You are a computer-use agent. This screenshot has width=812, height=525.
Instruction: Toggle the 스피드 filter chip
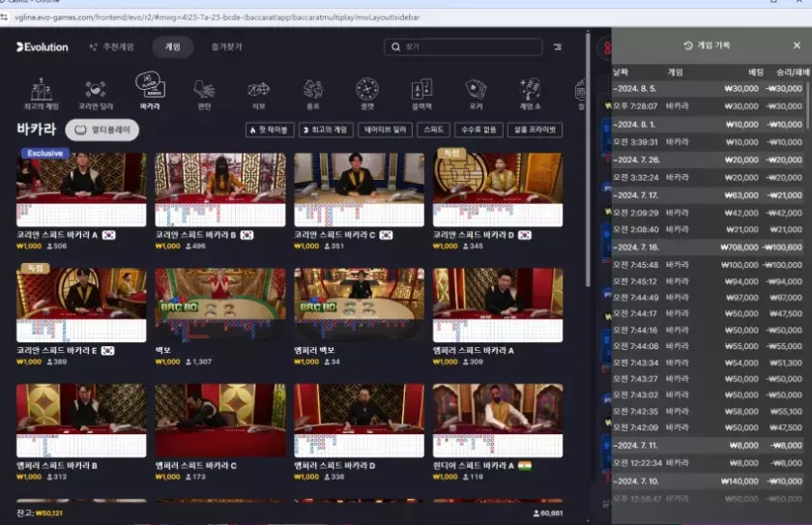(434, 130)
